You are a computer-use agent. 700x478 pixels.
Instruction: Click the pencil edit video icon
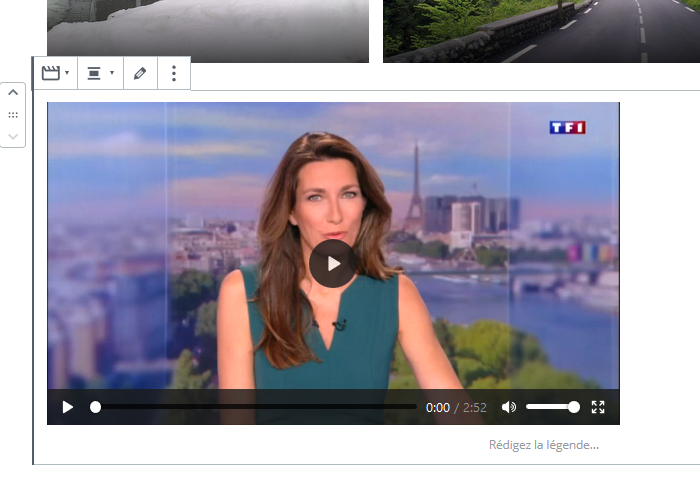click(x=140, y=73)
